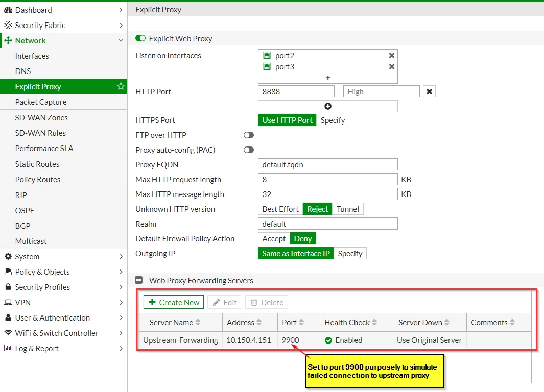
Task: Click the green Enabled health check icon
Action: [328, 340]
